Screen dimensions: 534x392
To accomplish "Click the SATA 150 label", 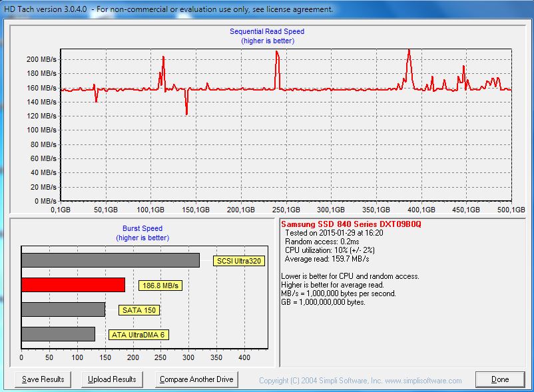I will tap(139, 310).
